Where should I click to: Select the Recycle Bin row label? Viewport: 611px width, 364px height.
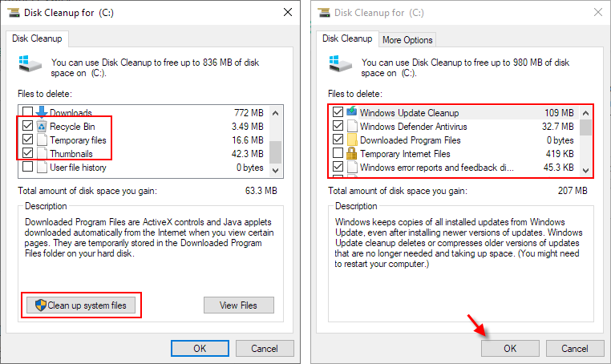pos(72,126)
